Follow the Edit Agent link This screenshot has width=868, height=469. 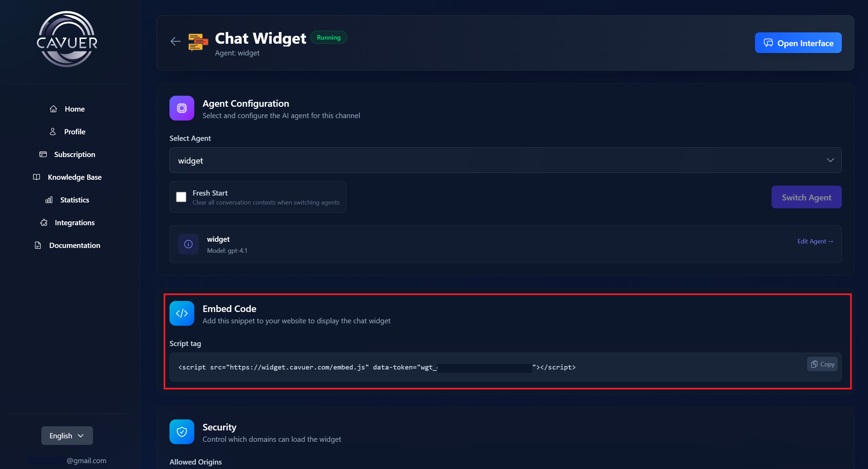[815, 241]
